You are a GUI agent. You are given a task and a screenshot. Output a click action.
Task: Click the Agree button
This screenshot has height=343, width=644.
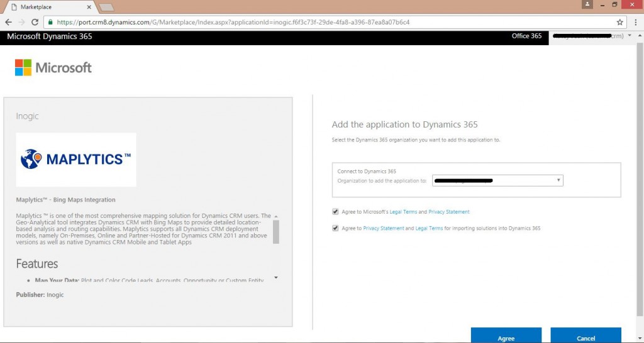[506, 335]
